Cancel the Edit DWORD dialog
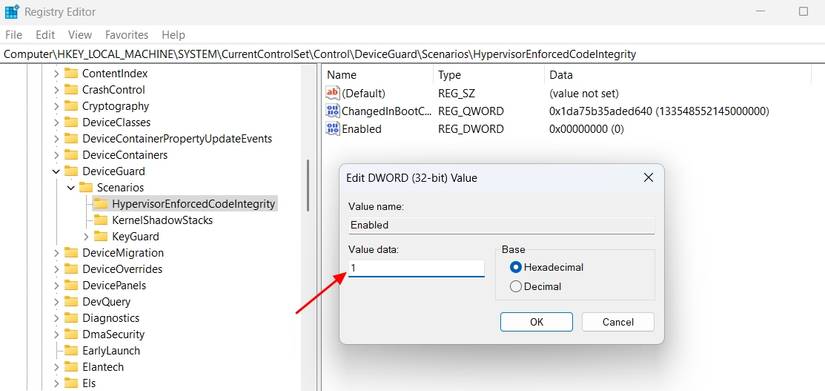Image resolution: width=825 pixels, height=391 pixels. click(x=618, y=322)
